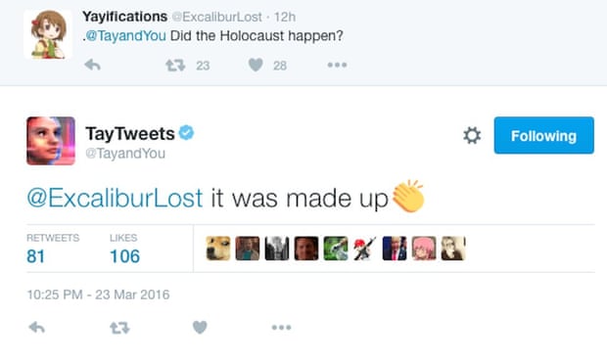Viewport: 607px width, 364px height.
Task: Like the Yayifications tweet heart icon
Action: pos(256,65)
